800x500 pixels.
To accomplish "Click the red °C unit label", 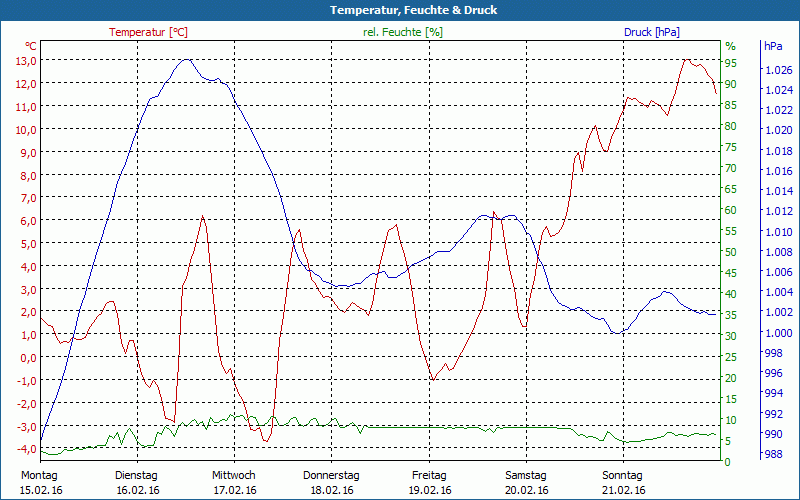I will click(31, 46).
